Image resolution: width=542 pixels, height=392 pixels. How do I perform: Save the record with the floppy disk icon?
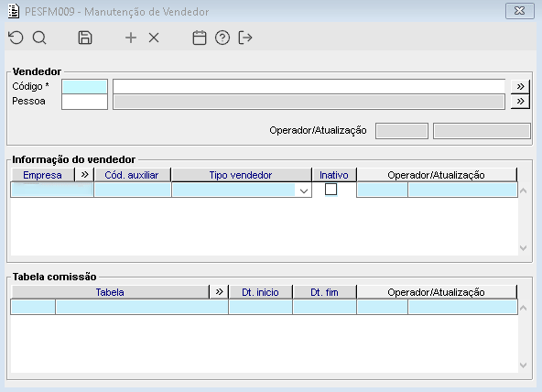tap(85, 38)
